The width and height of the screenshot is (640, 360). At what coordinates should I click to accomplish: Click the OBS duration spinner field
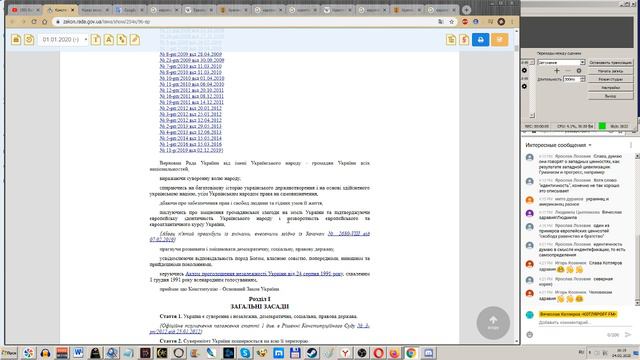pyautogui.click(x=574, y=79)
